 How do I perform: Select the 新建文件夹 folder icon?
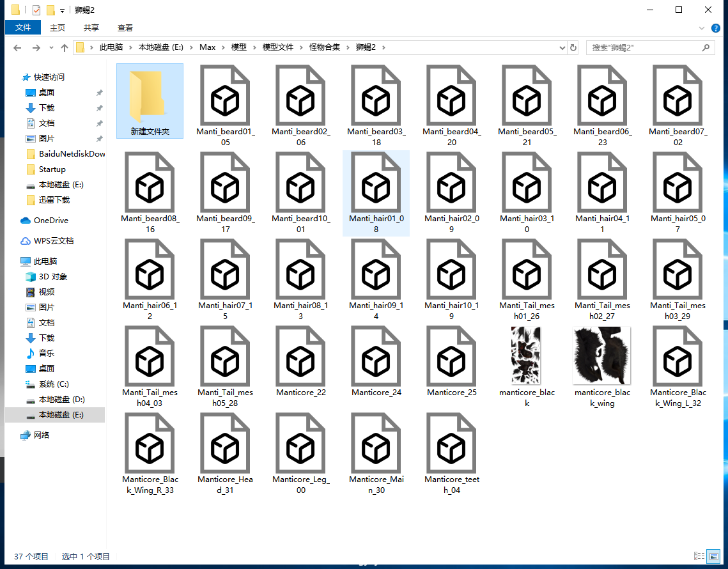pos(150,95)
